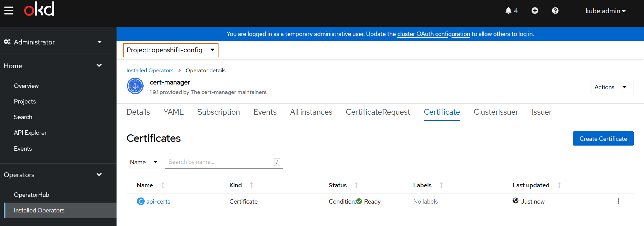The width and height of the screenshot is (644, 226).
Task: Click the globe icon beside Just now
Action: pos(516,201)
